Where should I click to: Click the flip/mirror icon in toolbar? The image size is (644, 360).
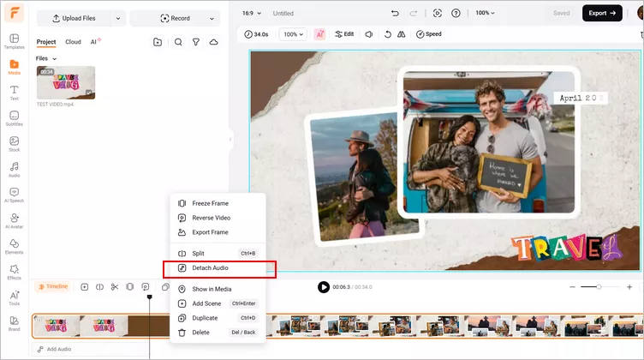[x=402, y=34]
